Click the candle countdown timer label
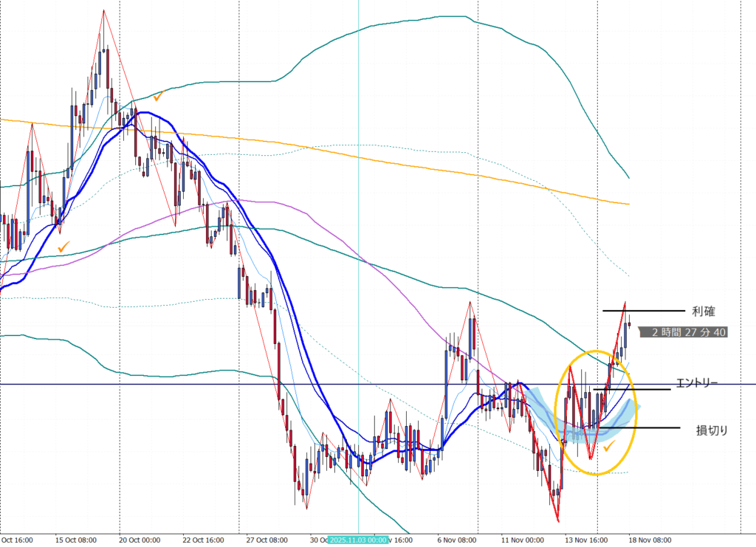 [684, 333]
